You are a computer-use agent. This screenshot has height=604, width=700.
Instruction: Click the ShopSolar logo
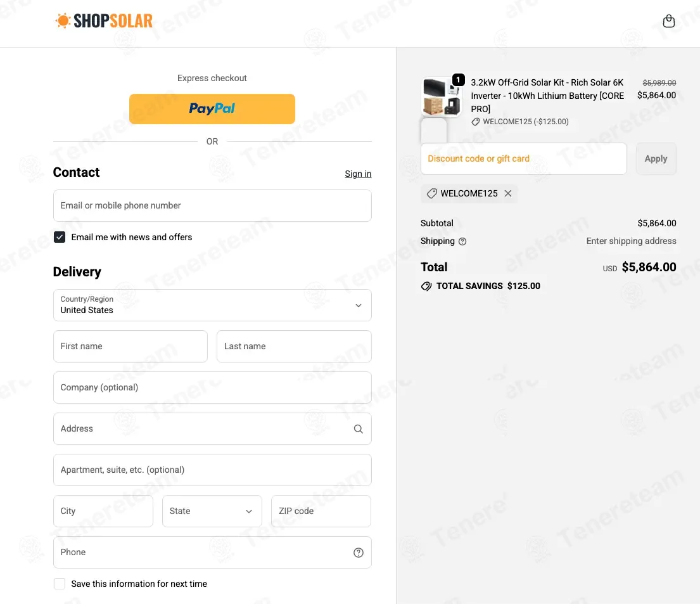[x=103, y=20]
